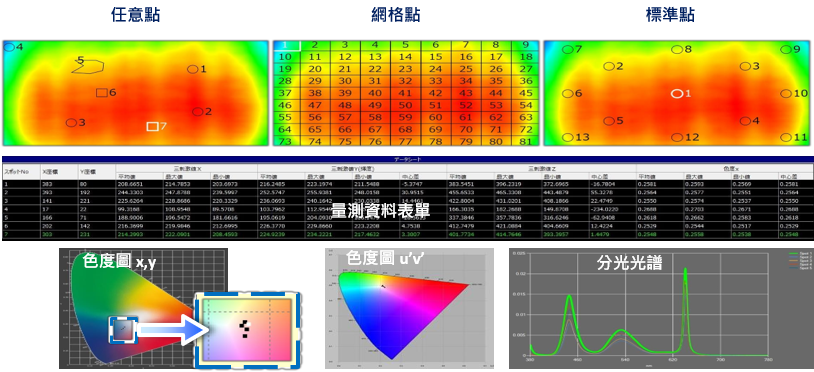
Task: Select highlighted grid cell 1
Action: (x=287, y=46)
